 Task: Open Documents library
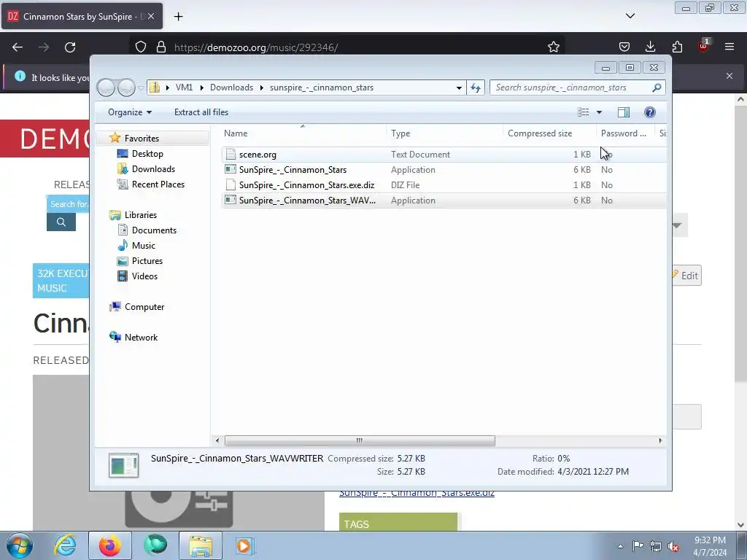click(154, 230)
